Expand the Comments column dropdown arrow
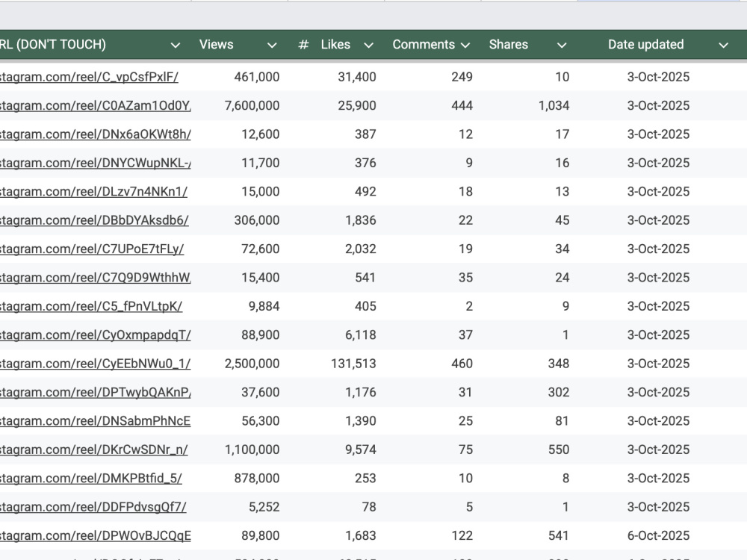 (465, 46)
